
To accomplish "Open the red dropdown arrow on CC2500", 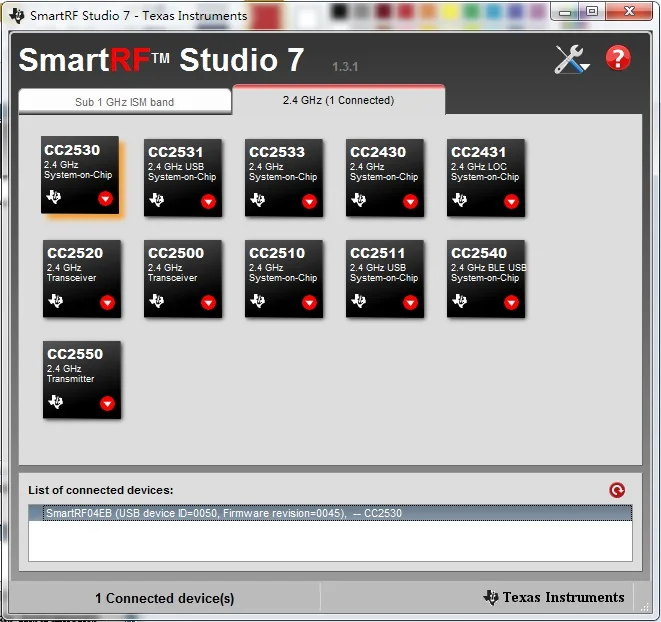I will [x=208, y=302].
